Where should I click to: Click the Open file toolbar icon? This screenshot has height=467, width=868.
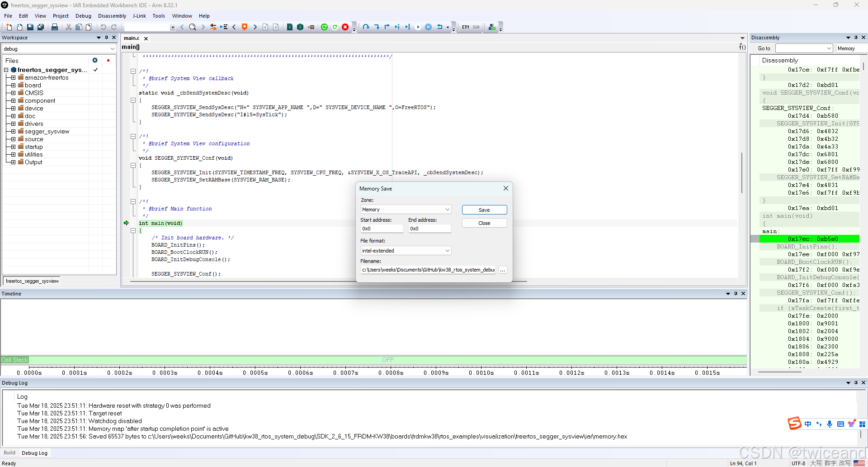(19, 27)
